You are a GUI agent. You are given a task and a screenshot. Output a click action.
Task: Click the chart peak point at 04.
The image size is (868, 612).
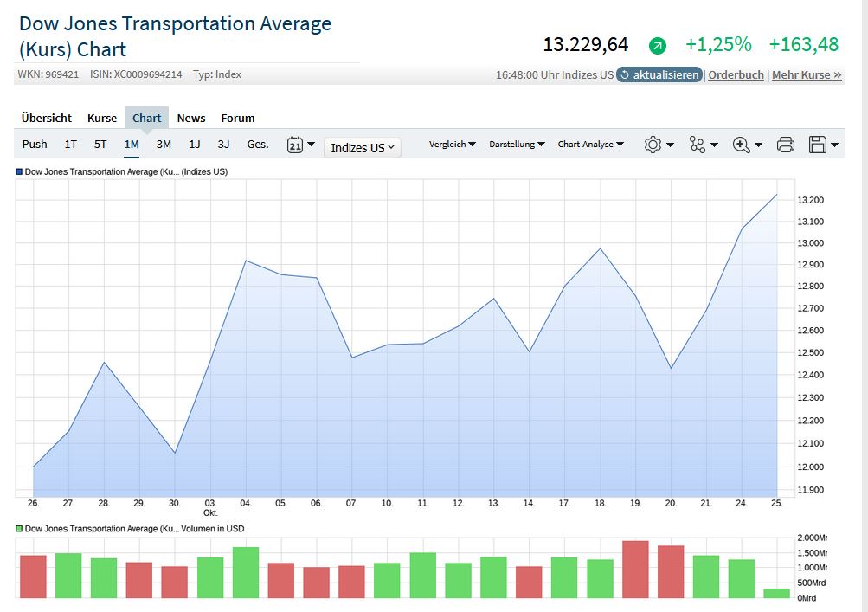pos(246,261)
